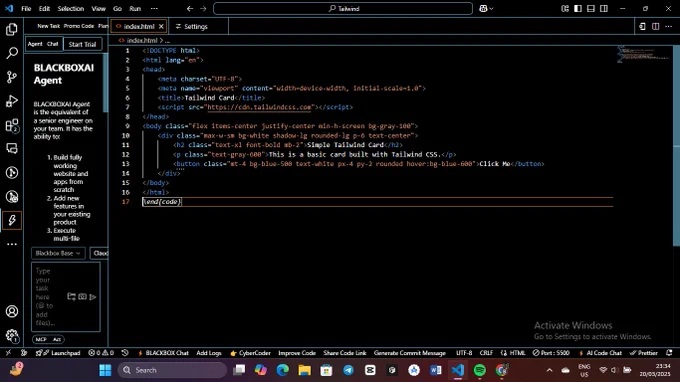Viewport: 680px width, 382px height.
Task: Open Source Control view in activity bar
Action: click(x=12, y=77)
